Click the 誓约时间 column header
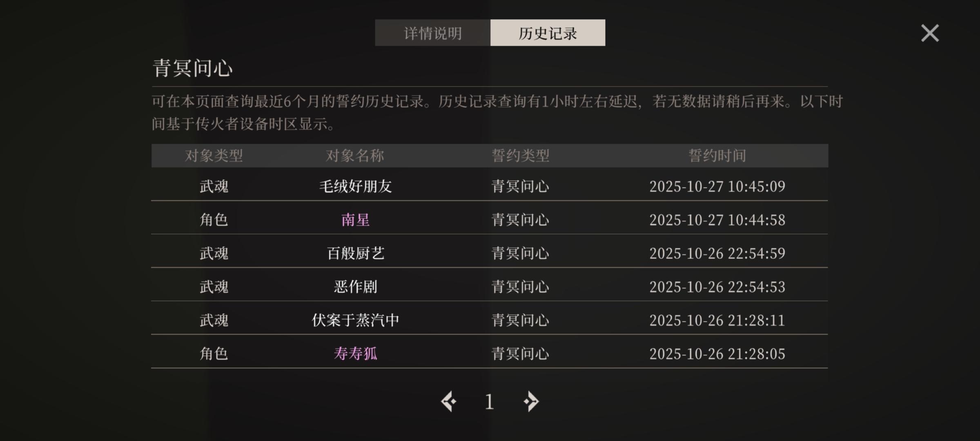980x441 pixels. click(717, 156)
